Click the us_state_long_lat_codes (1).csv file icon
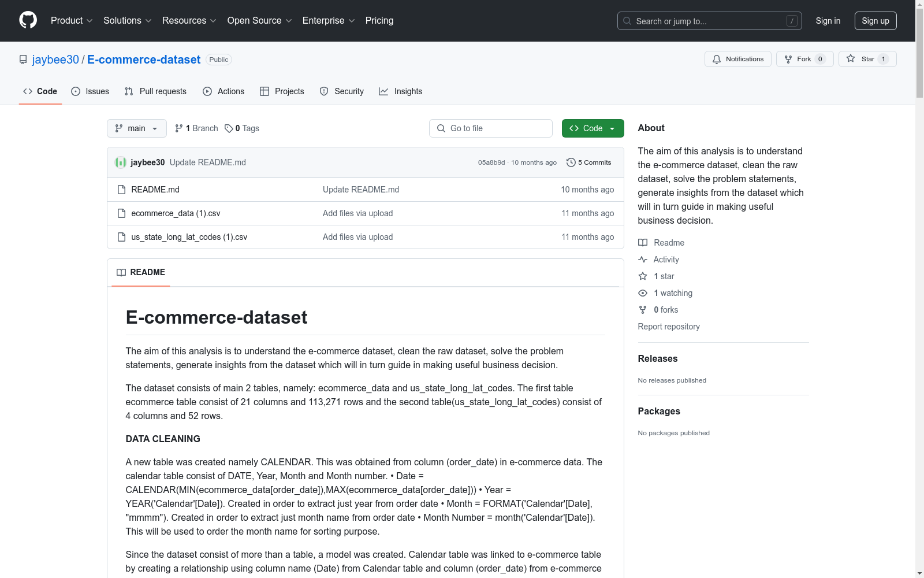 tap(121, 237)
